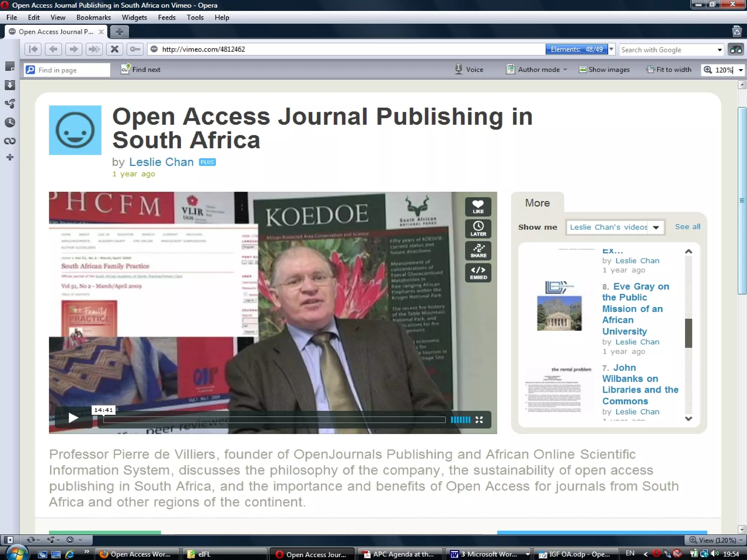Open the History clock panel icon
The image size is (747, 560).
10,122
